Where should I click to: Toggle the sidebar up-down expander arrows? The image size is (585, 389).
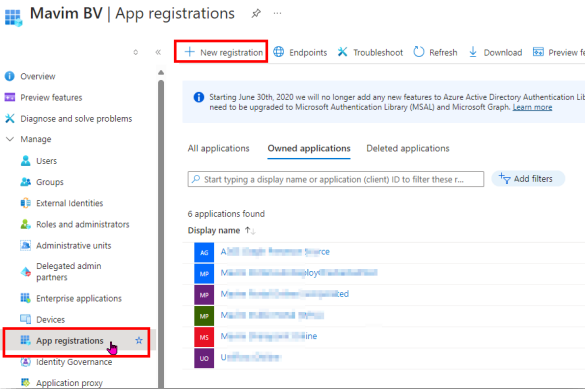[136, 52]
